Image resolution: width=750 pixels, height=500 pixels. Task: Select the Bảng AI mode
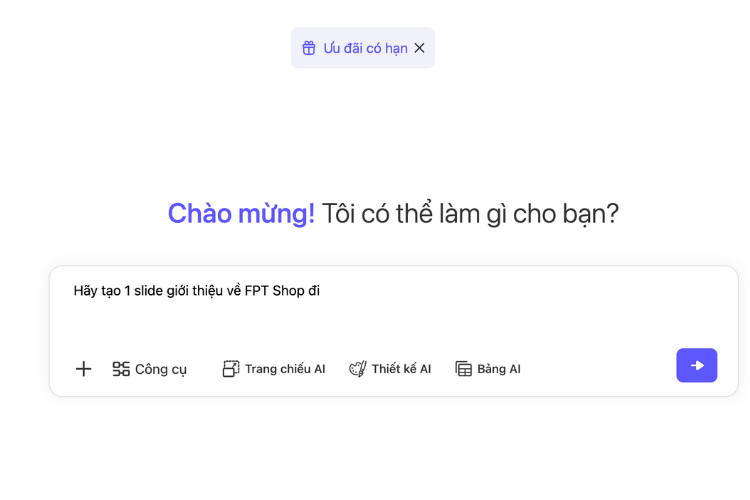pyautogui.click(x=498, y=369)
